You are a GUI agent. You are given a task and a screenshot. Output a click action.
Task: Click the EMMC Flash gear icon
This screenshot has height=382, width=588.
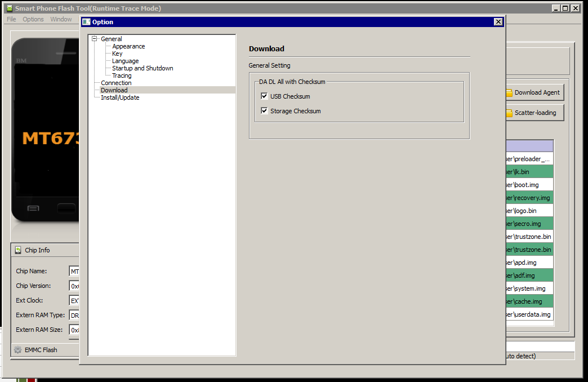(x=17, y=350)
